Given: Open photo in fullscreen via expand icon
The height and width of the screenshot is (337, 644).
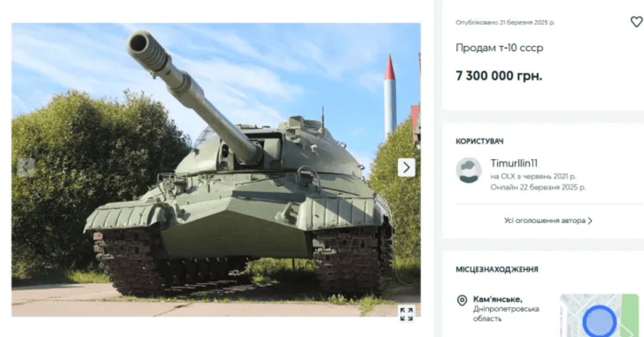Looking at the screenshot, I should click(406, 314).
